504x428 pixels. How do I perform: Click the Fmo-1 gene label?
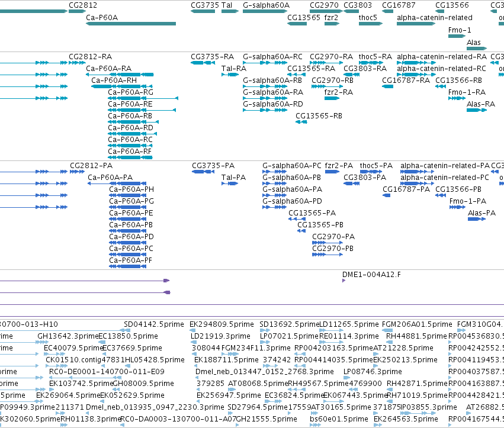coord(460,30)
